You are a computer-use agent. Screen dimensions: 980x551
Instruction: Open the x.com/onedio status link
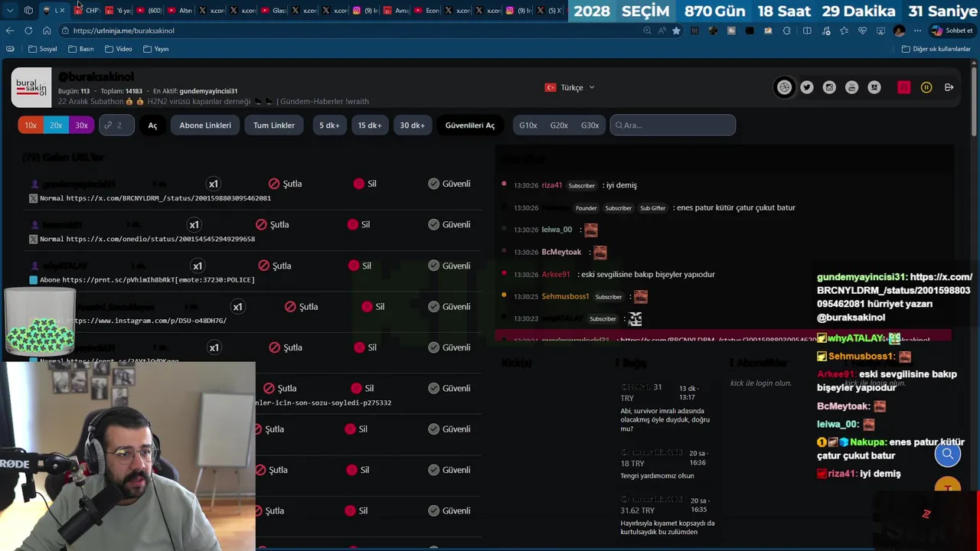[161, 239]
